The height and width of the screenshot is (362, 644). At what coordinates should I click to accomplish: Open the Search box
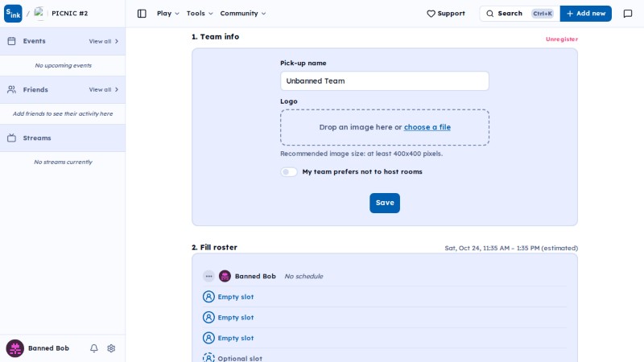[x=519, y=14]
